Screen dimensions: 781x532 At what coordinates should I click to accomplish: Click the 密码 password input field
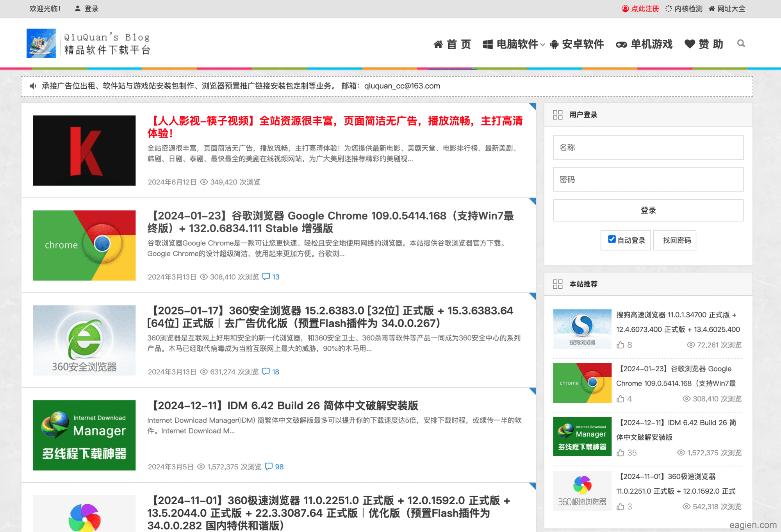pos(648,180)
